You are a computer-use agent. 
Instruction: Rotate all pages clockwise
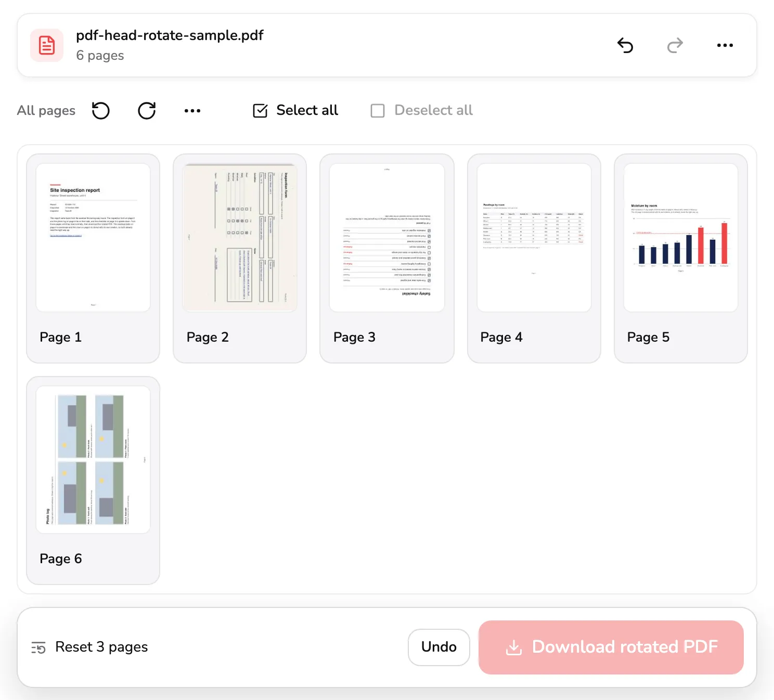(147, 110)
